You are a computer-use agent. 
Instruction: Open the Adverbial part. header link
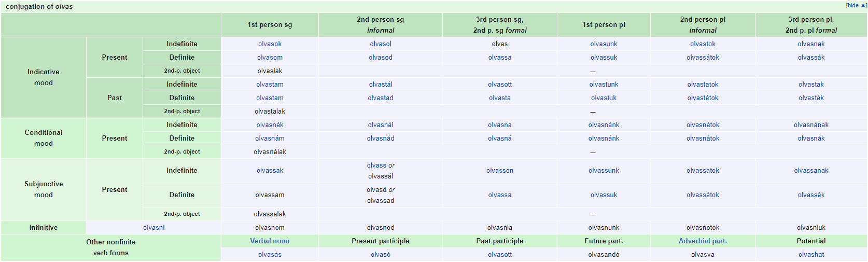[x=703, y=241]
